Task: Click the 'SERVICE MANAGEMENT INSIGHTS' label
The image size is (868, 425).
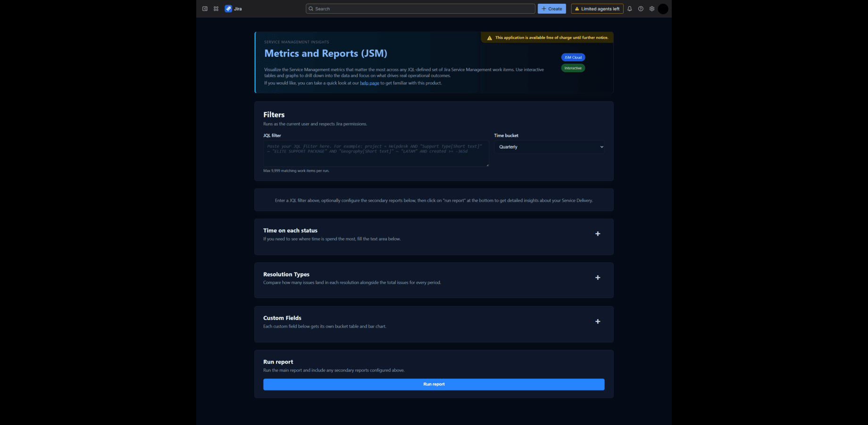Action: (x=297, y=42)
